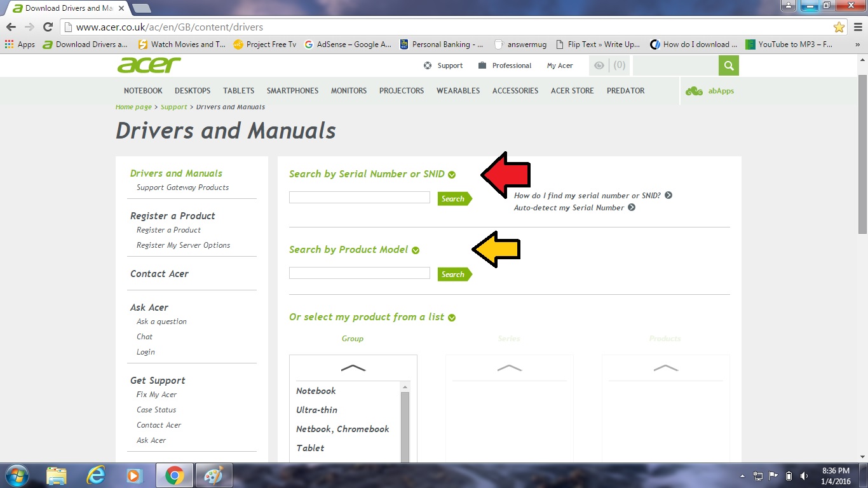The width and height of the screenshot is (868, 488).
Task: Click arrow beside 'Auto-detect my Serial Number'
Action: tap(632, 208)
